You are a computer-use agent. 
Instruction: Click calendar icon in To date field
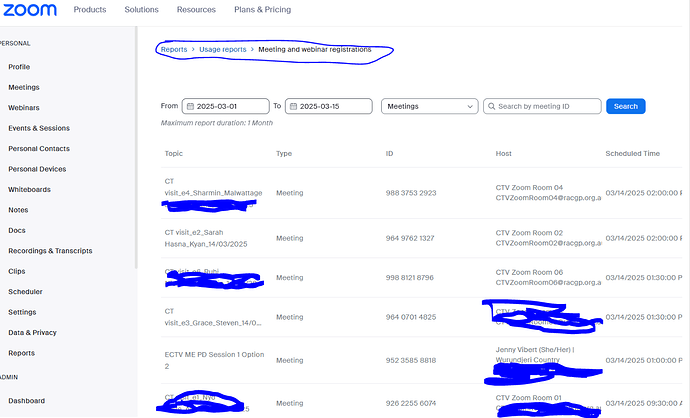294,106
